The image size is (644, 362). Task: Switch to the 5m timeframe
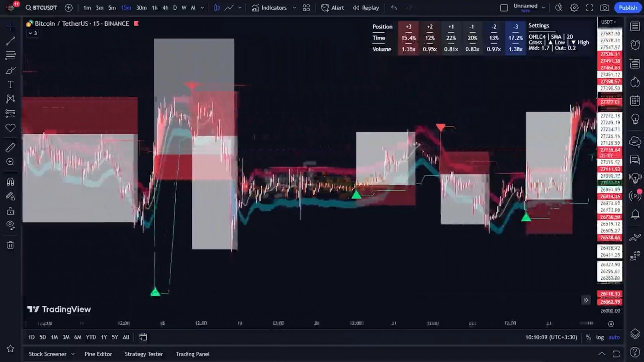[112, 8]
